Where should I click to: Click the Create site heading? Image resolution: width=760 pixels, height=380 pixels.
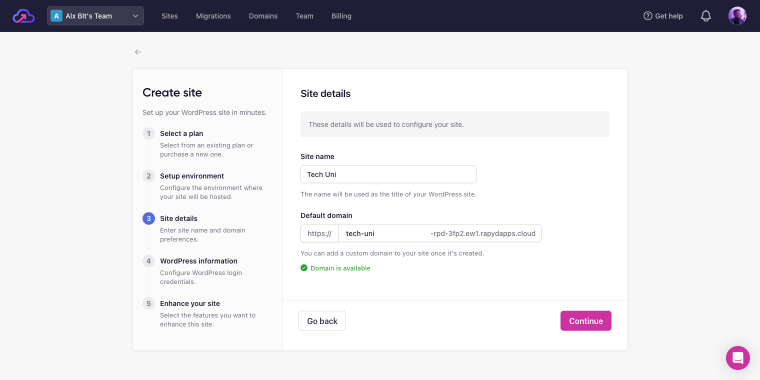(172, 93)
